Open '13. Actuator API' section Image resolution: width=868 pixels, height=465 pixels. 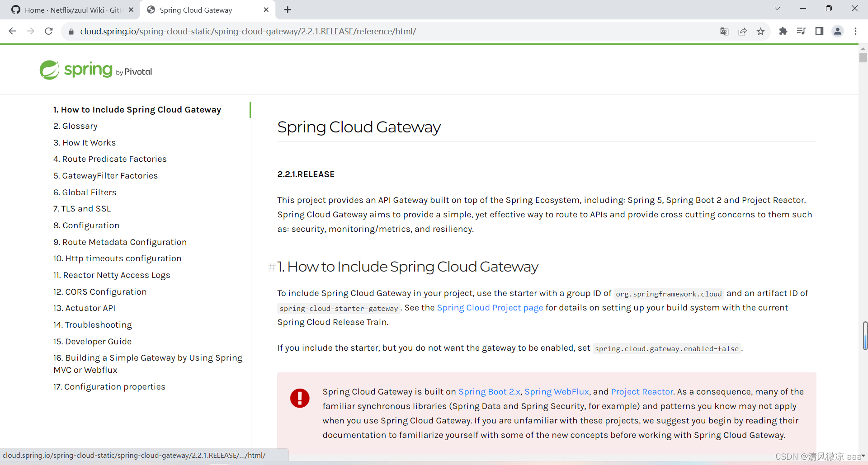[x=84, y=308]
